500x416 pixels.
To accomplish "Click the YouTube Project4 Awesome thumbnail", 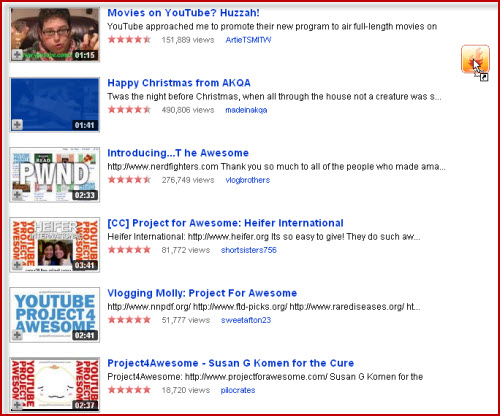I will [55, 315].
